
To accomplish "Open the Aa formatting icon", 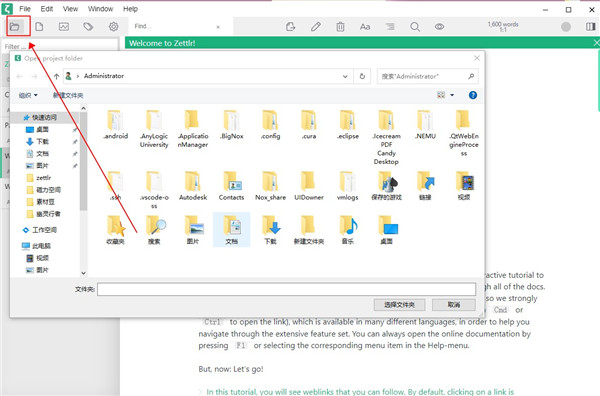I will pos(365,26).
